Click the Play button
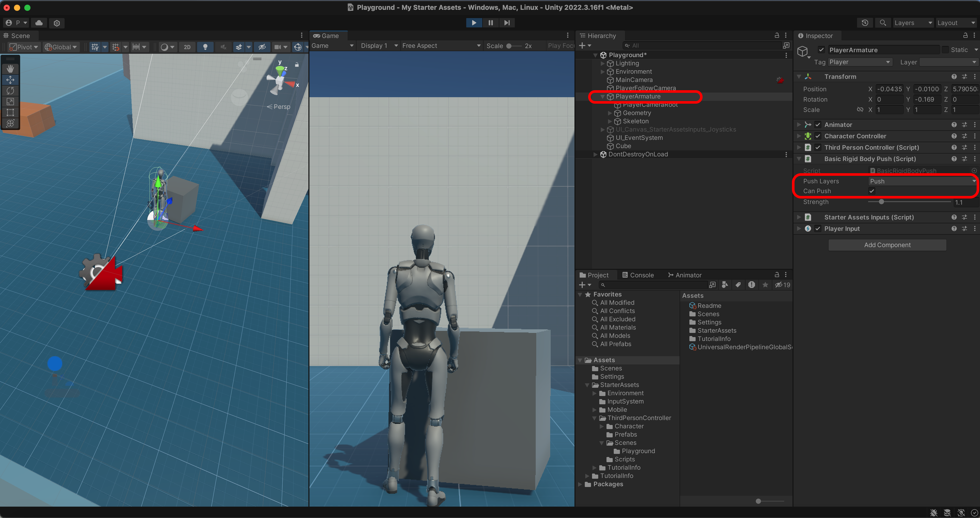 coord(474,23)
